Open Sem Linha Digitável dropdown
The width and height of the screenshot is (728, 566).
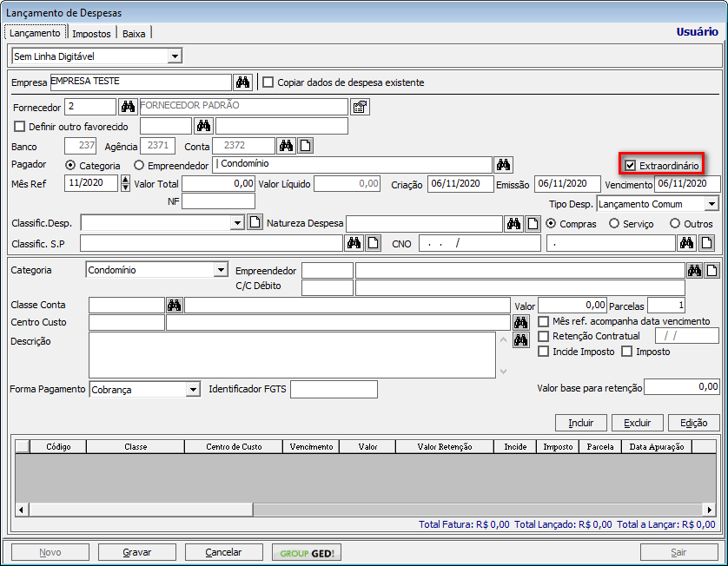(175, 56)
